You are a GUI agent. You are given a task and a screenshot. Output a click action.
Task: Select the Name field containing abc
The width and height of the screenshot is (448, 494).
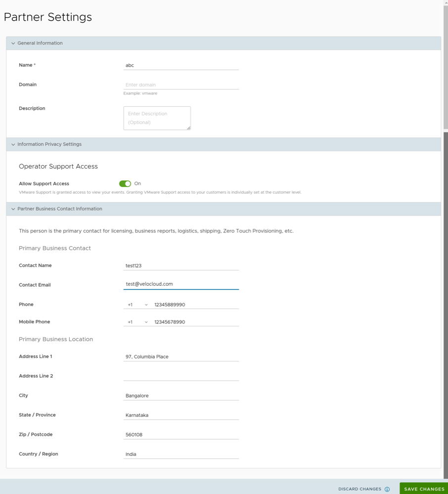tap(181, 65)
